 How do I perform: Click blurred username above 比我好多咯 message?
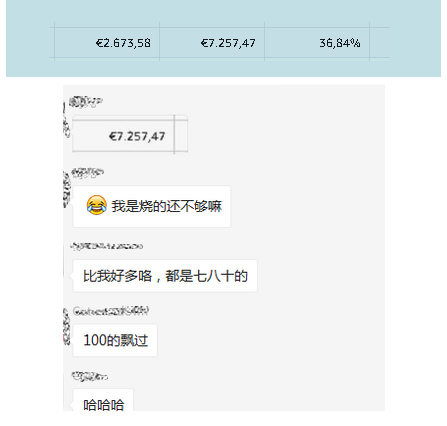pos(107,246)
